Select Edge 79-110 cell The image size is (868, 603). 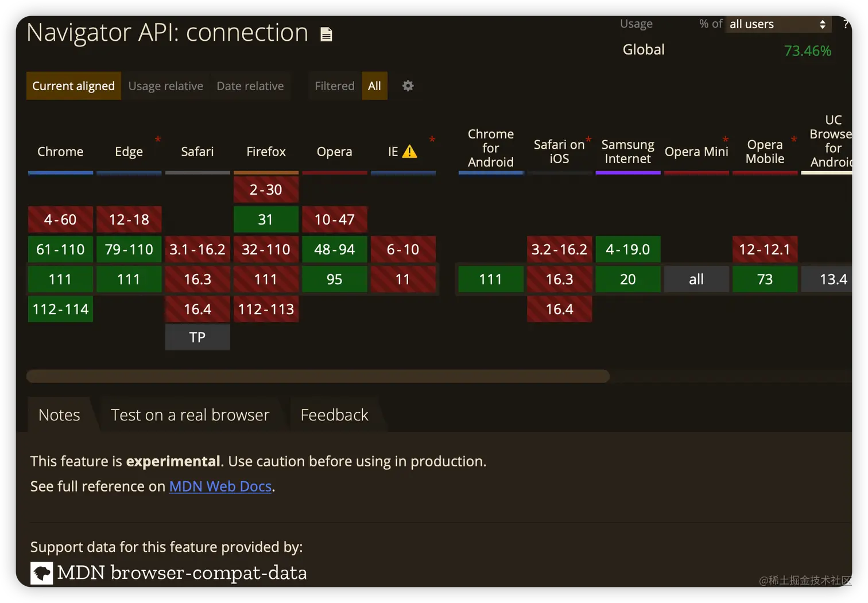point(129,249)
